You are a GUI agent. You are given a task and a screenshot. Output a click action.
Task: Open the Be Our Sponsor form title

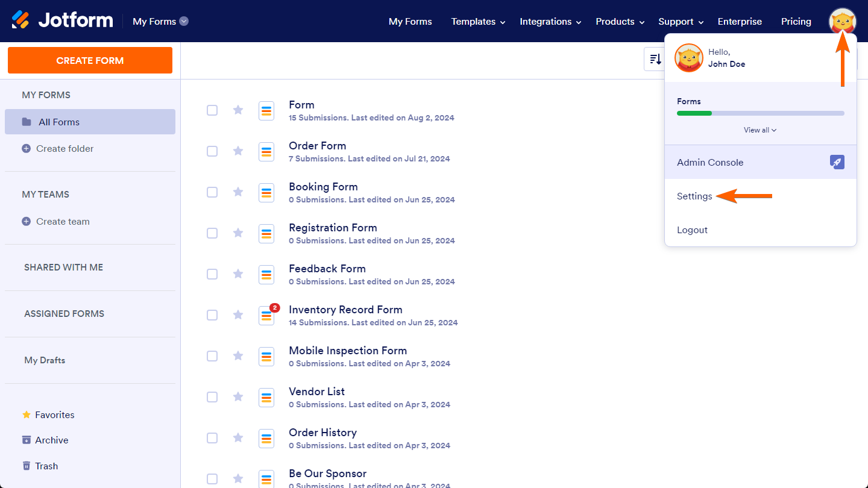[328, 473]
